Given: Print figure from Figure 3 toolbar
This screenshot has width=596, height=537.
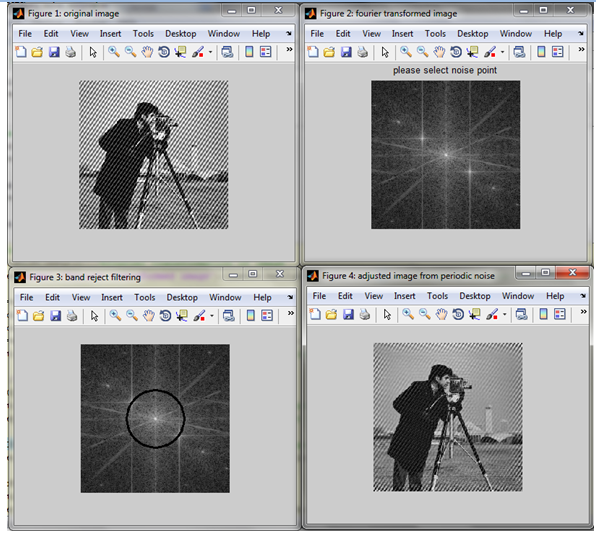Looking at the screenshot, I should click(72, 315).
